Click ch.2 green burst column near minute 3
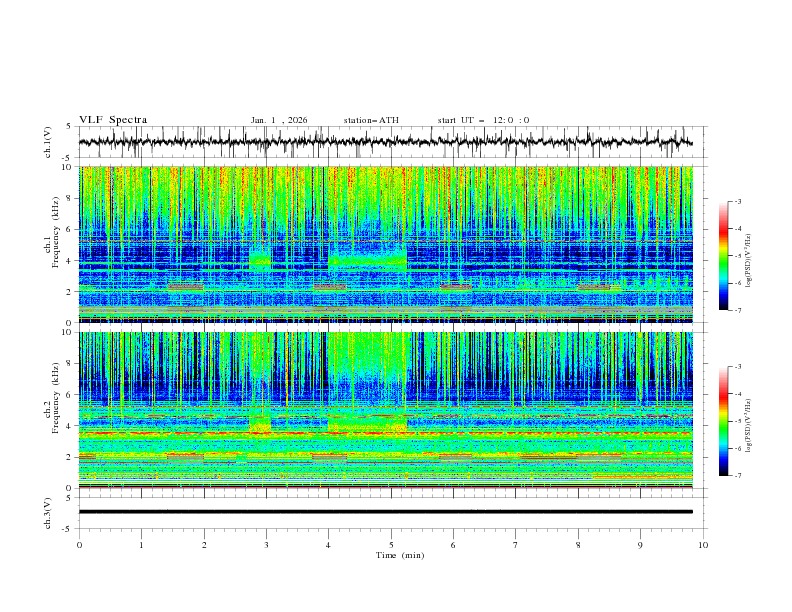 click(x=260, y=381)
